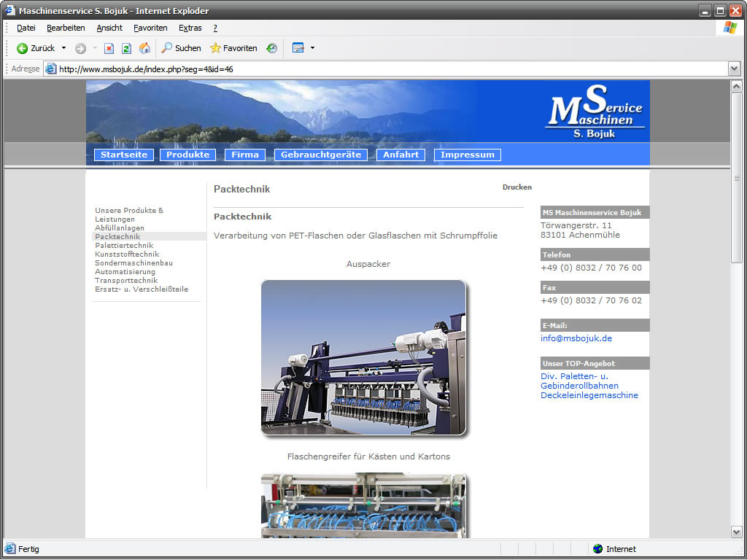This screenshot has height=560, width=747.
Task: Click the Unser TOP-Angebot header
Action: 595,363
